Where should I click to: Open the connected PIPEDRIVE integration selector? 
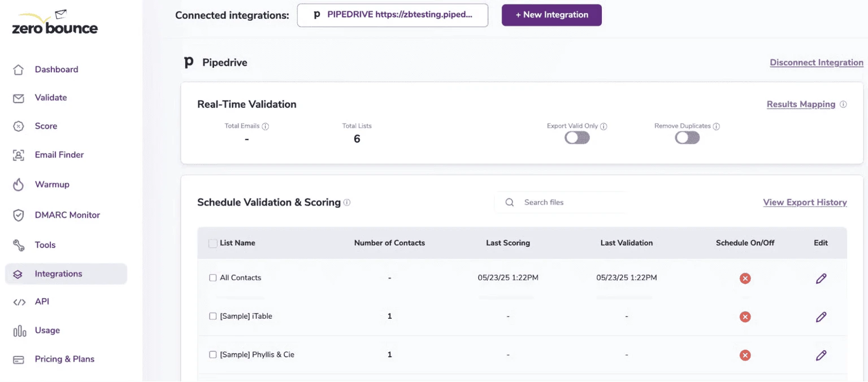click(392, 15)
